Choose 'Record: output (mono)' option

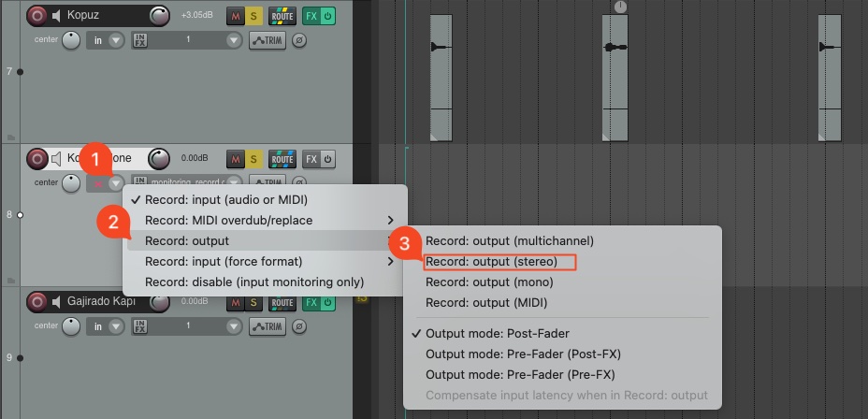[488, 282]
